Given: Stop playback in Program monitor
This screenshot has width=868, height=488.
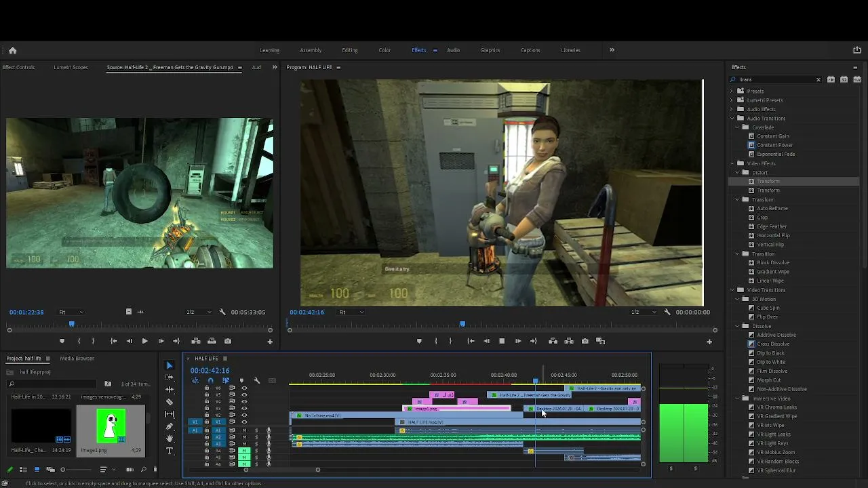Looking at the screenshot, I should point(502,341).
